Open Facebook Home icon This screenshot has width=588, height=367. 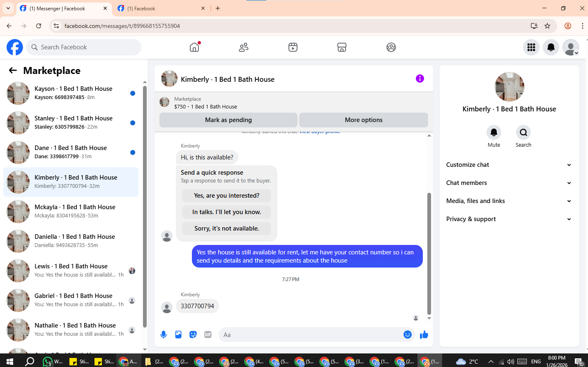(x=194, y=47)
